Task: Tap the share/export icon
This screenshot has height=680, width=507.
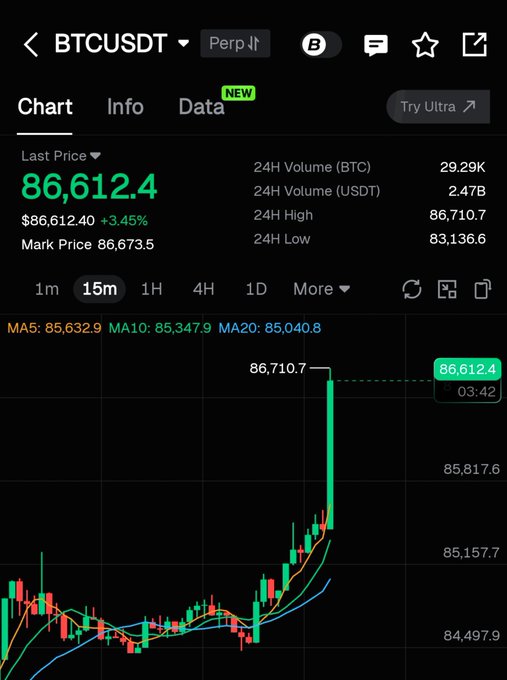Action: [x=474, y=44]
